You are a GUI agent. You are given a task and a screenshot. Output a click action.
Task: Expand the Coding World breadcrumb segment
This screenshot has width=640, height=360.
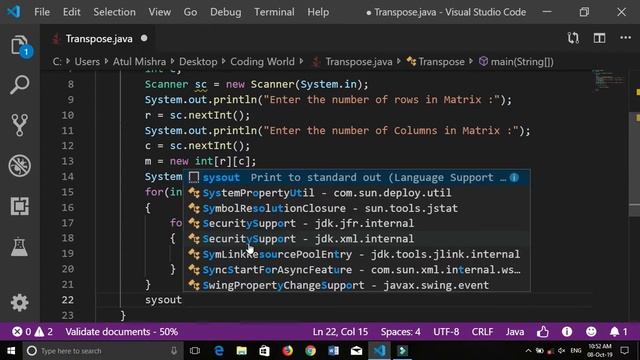tap(262, 62)
